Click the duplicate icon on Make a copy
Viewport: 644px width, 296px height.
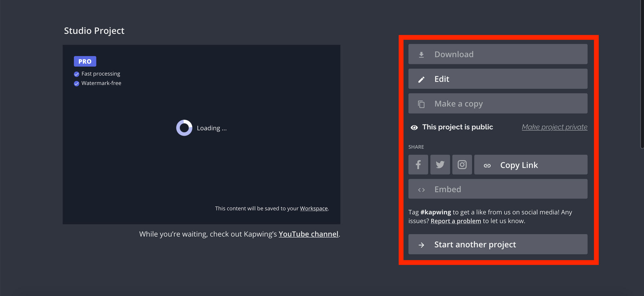(x=421, y=104)
